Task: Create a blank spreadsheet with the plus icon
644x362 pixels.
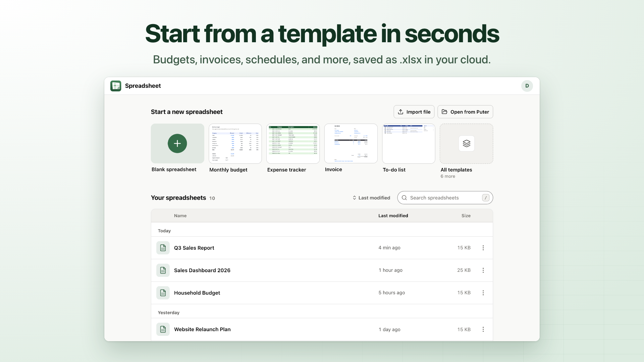Action: tap(177, 143)
